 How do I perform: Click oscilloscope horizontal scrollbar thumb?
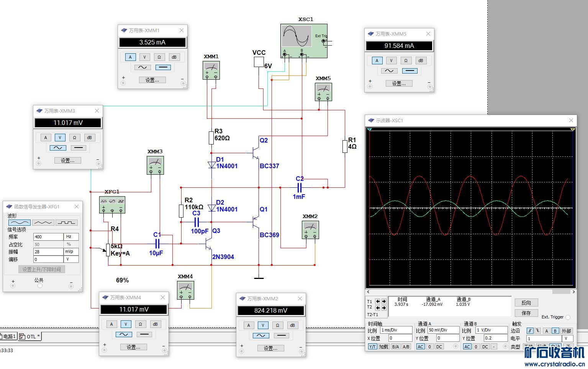[x=561, y=292]
